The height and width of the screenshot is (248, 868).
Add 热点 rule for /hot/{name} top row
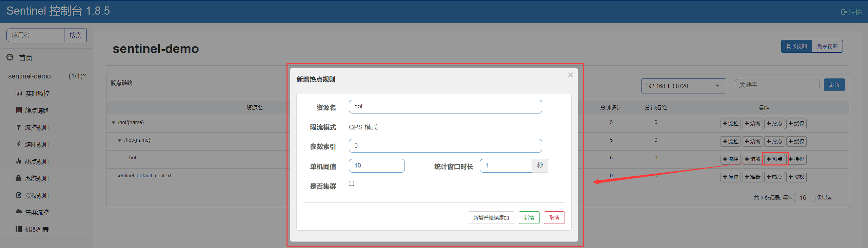click(775, 124)
